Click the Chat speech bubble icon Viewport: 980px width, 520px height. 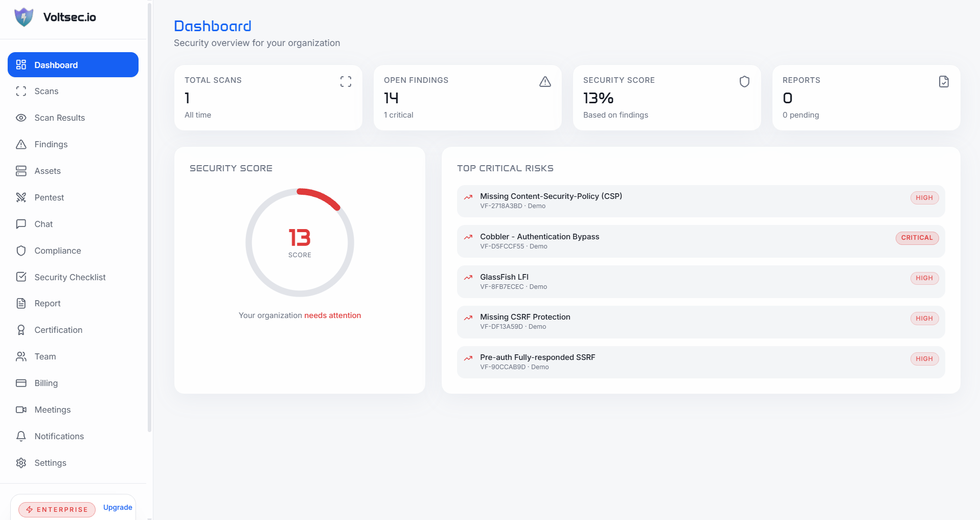tap(21, 224)
